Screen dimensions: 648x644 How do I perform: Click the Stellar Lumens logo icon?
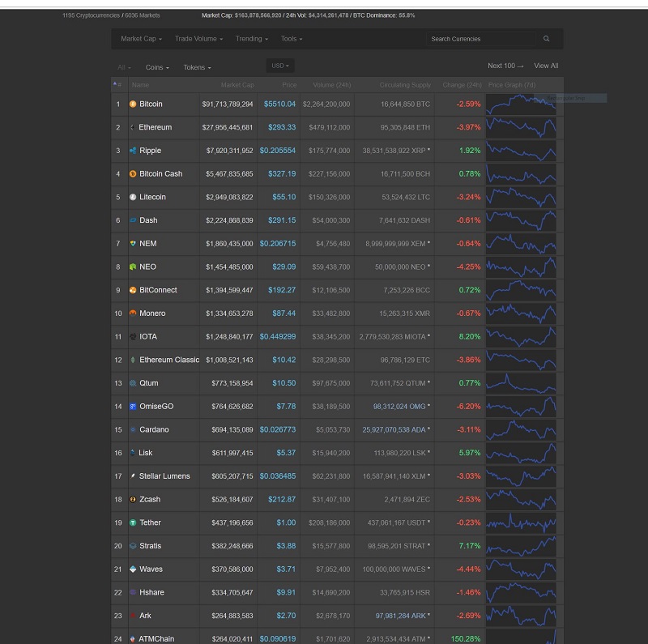pyautogui.click(x=133, y=476)
